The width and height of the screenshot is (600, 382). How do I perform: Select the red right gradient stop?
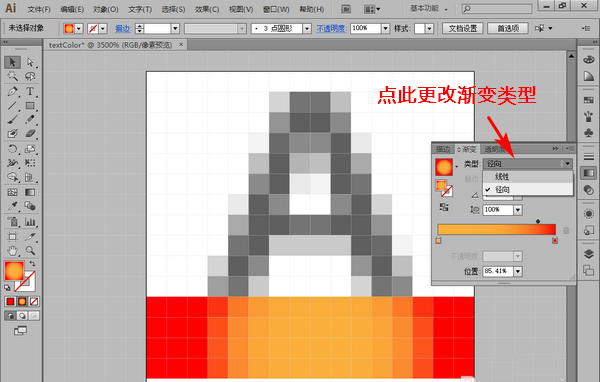(555, 240)
